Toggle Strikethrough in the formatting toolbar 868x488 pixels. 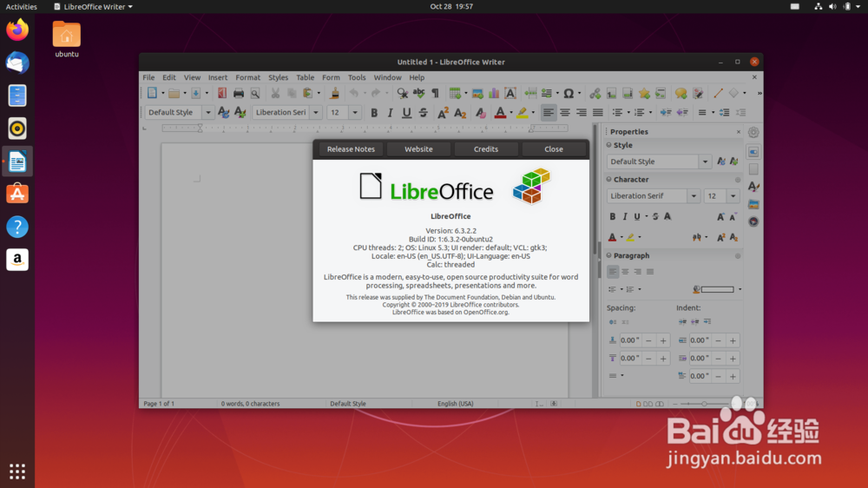click(x=424, y=112)
